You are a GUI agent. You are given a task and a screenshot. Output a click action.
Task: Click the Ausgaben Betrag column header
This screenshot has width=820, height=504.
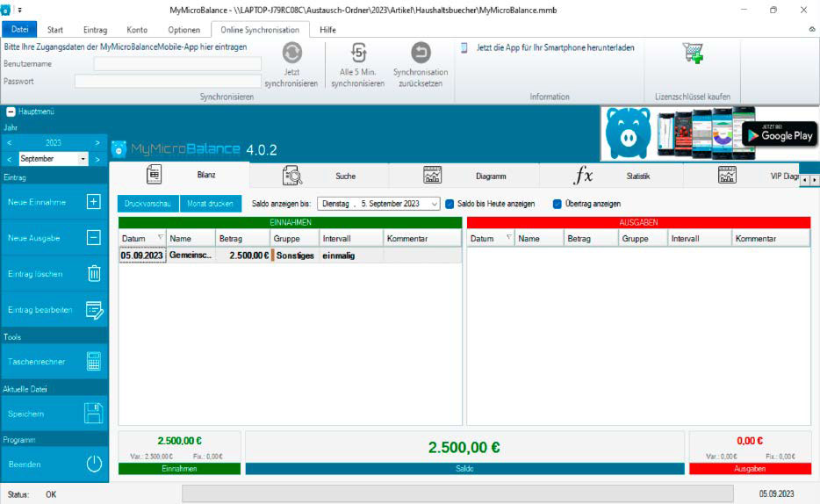(x=591, y=239)
